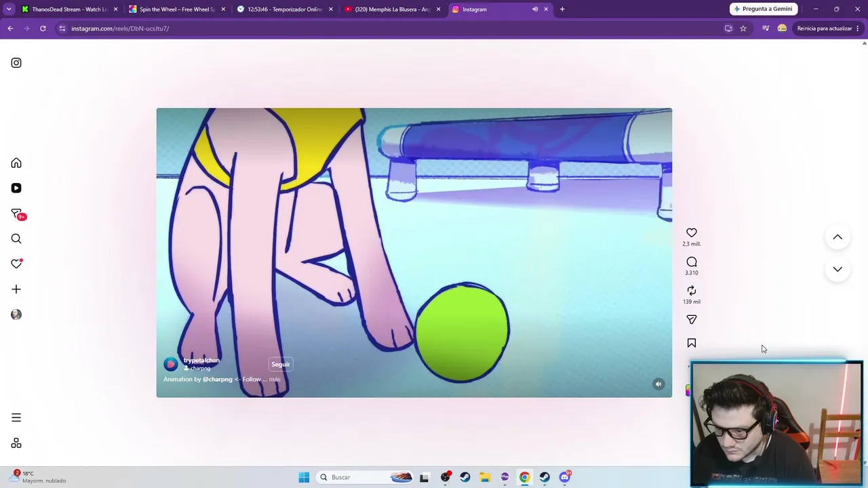Screen dimensions: 868x488
Task: Open the charpng collaborator link under username
Action: click(197, 369)
